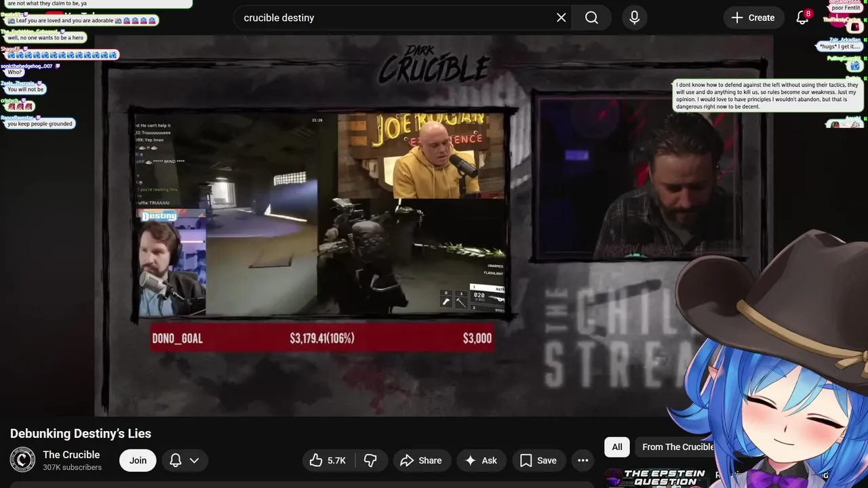Expand the notification preference chevron
Viewport: 868px width, 488px height.
tap(194, 460)
